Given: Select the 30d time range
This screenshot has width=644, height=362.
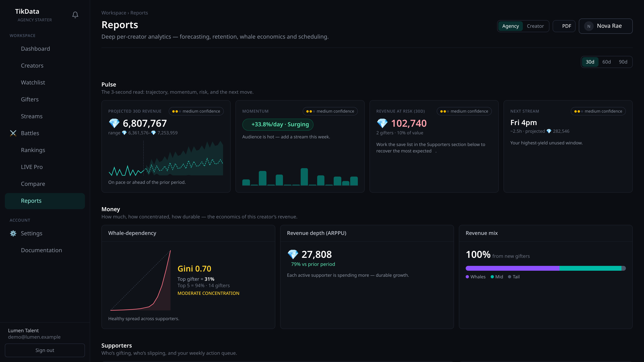Looking at the screenshot, I should coord(590,62).
